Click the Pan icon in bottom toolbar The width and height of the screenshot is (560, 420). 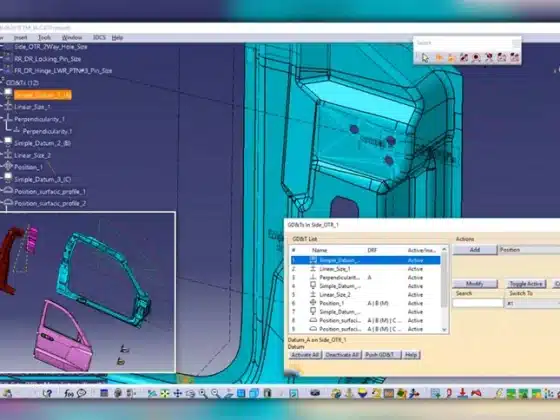(x=178, y=394)
